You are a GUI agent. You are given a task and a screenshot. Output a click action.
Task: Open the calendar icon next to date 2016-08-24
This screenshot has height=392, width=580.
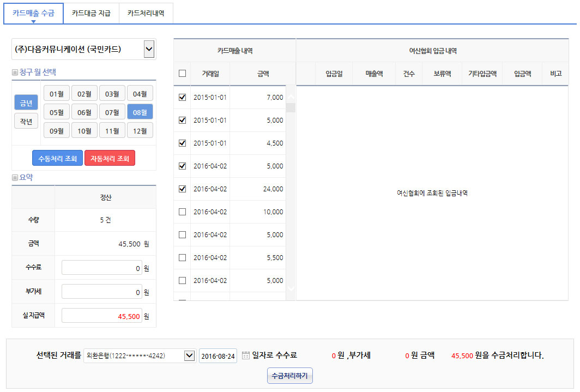pyautogui.click(x=246, y=355)
